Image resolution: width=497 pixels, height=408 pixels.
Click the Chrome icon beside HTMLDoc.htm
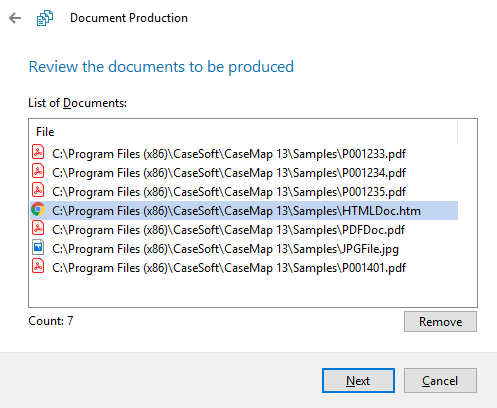pos(38,210)
